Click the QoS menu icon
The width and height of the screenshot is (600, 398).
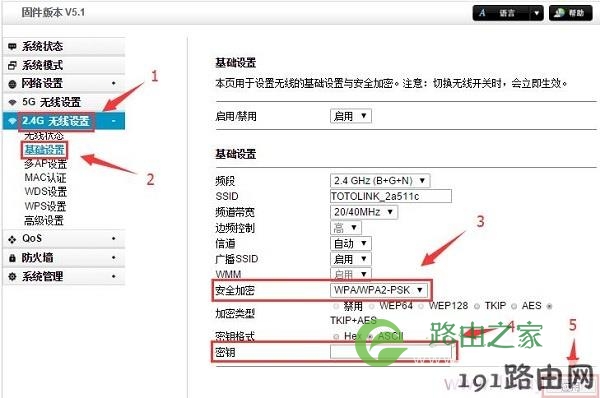click(12, 239)
